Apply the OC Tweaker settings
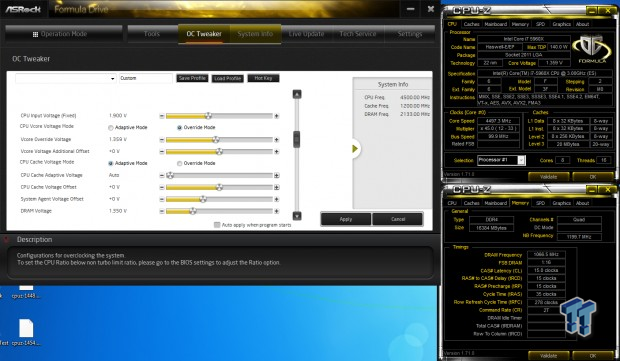This screenshot has width=620, height=361. coord(346,219)
